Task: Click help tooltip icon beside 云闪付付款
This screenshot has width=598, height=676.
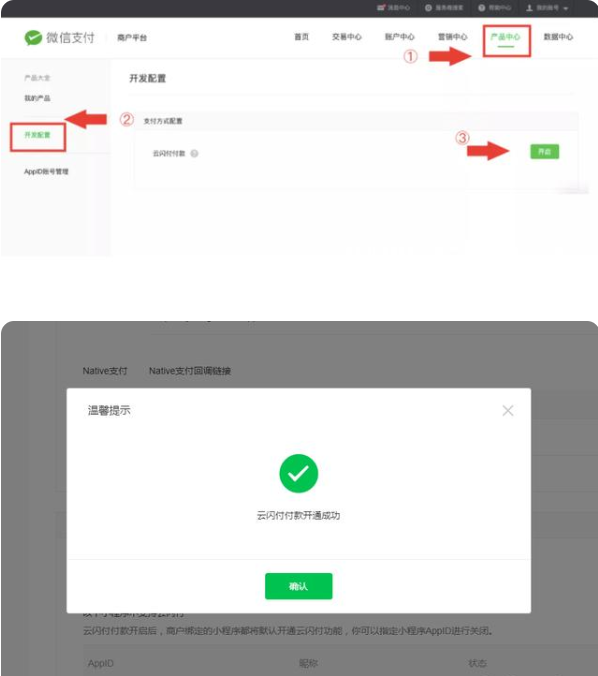Action: click(194, 153)
